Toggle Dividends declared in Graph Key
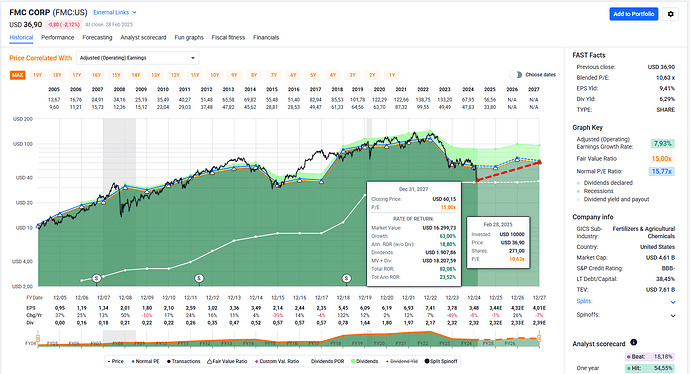Image resolution: width=690 pixels, height=374 pixels. (605, 183)
